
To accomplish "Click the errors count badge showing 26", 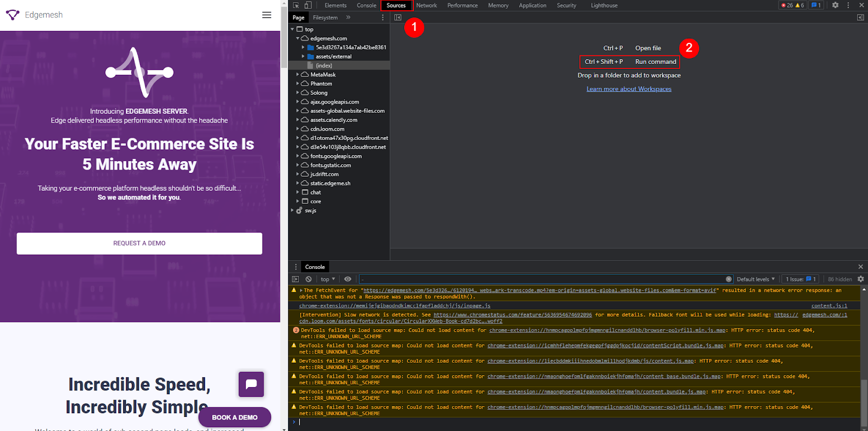I will point(787,5).
